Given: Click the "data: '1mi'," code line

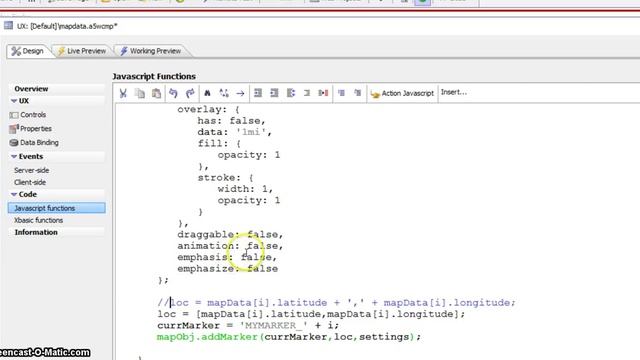Looking at the screenshot, I should (234, 132).
